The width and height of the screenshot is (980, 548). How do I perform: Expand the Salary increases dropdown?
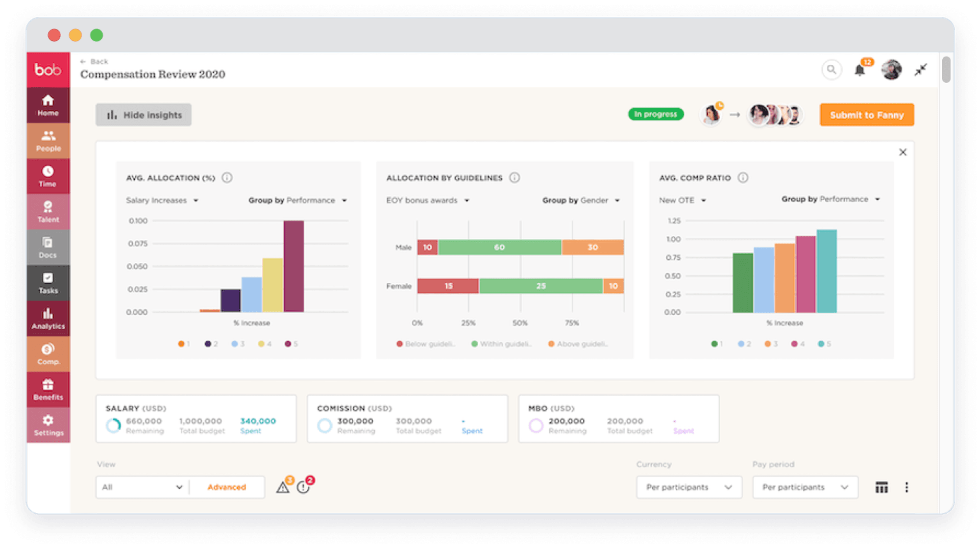162,201
